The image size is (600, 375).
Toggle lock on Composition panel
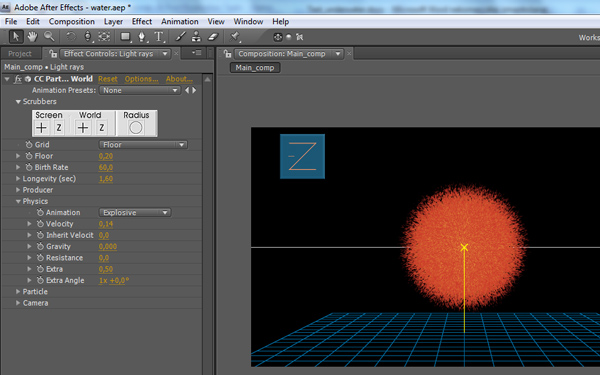pyautogui.click(x=228, y=54)
